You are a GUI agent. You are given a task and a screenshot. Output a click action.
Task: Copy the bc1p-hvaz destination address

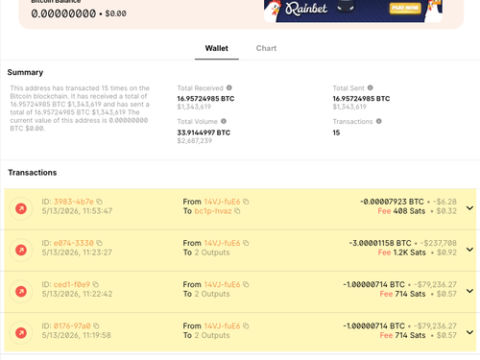coord(237,211)
